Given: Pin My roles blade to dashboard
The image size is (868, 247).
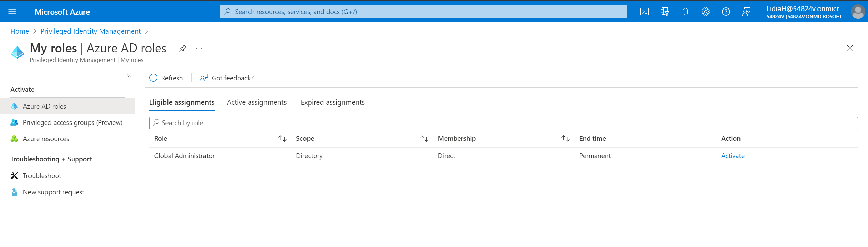Looking at the screenshot, I should tap(183, 48).
